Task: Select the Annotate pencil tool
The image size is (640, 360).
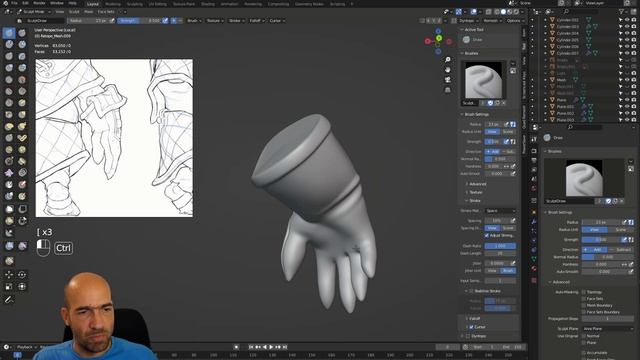Action: tap(9, 300)
